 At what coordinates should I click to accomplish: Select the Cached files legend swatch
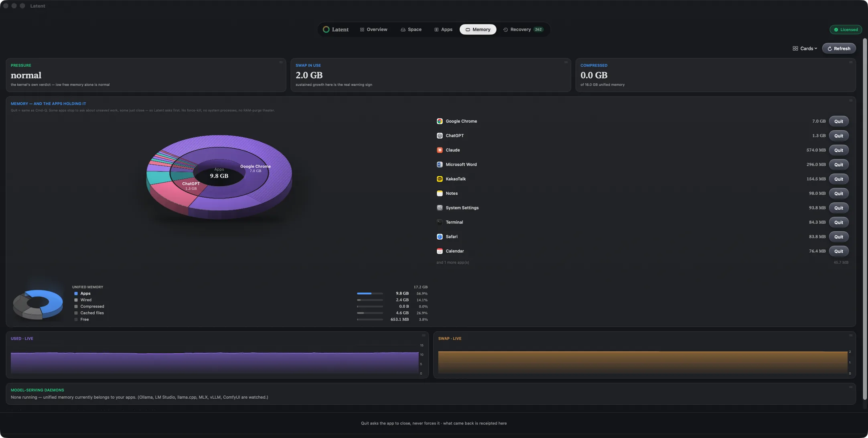pos(76,313)
